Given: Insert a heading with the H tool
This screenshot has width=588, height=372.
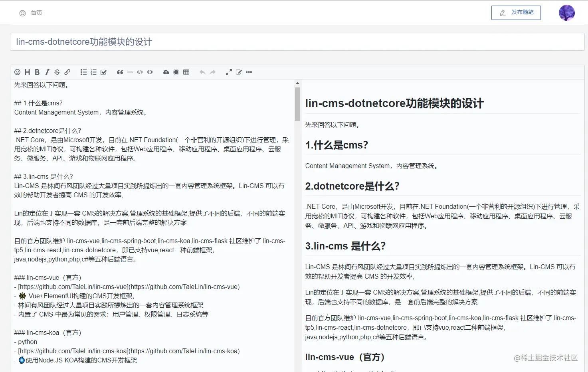Looking at the screenshot, I should pos(27,72).
